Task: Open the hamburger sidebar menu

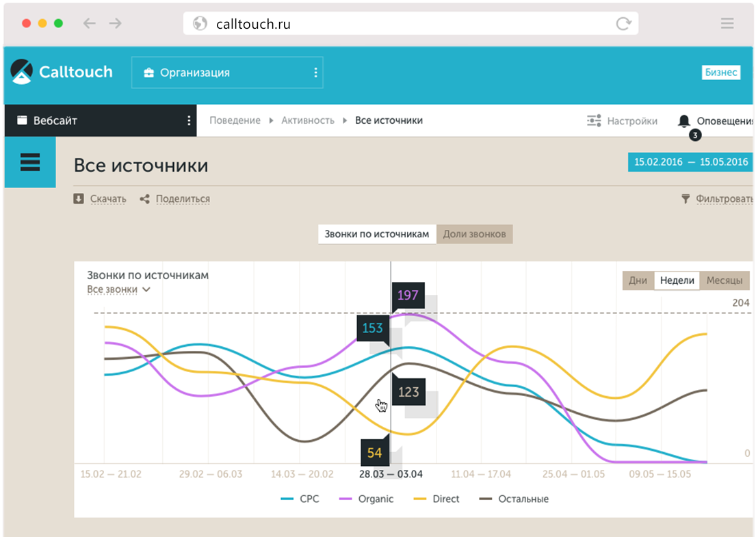Action: (x=30, y=162)
